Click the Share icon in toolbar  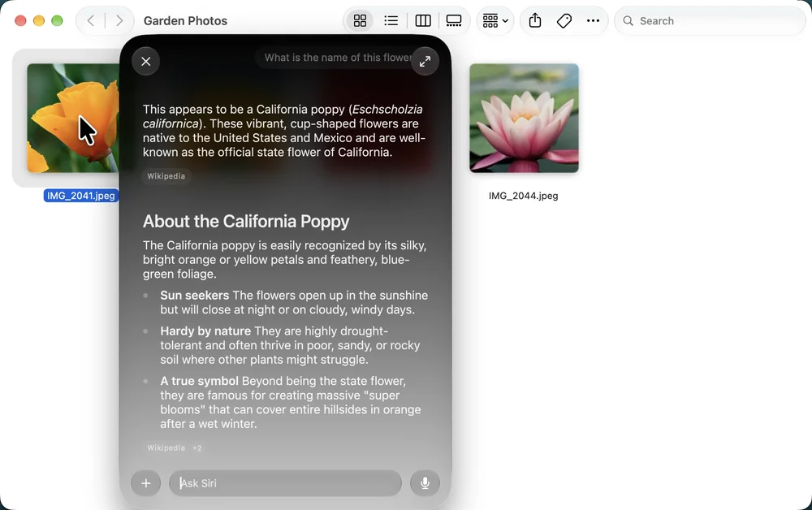535,21
